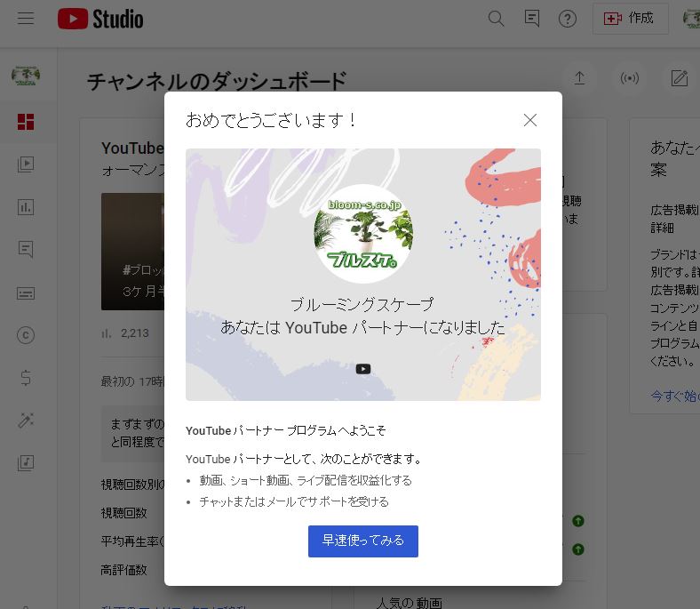The image size is (700, 609).
Task: Click the upper green up-arrow indicator
Action: (x=578, y=521)
